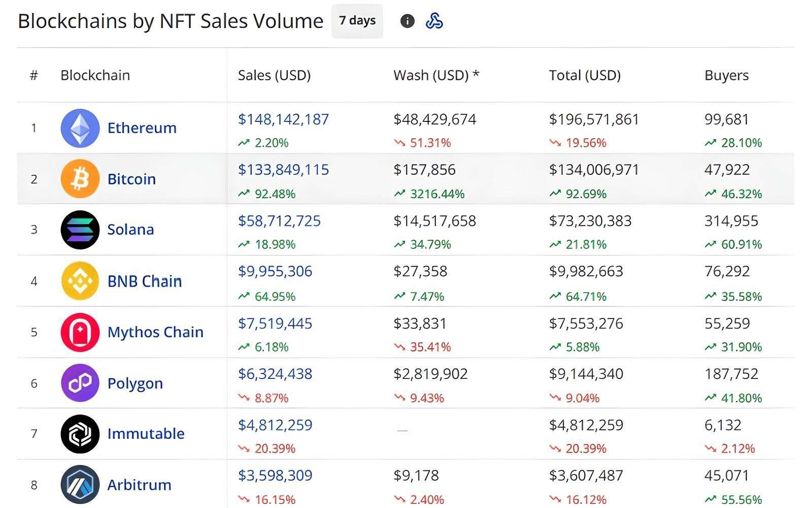
Task: Click the Immutable logo icon
Action: click(80, 434)
